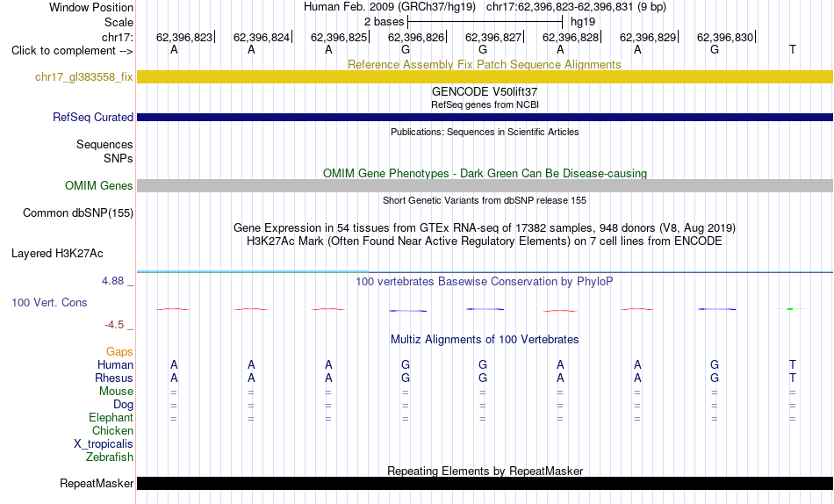Click the 100 Vert. Cons label

[49, 303]
